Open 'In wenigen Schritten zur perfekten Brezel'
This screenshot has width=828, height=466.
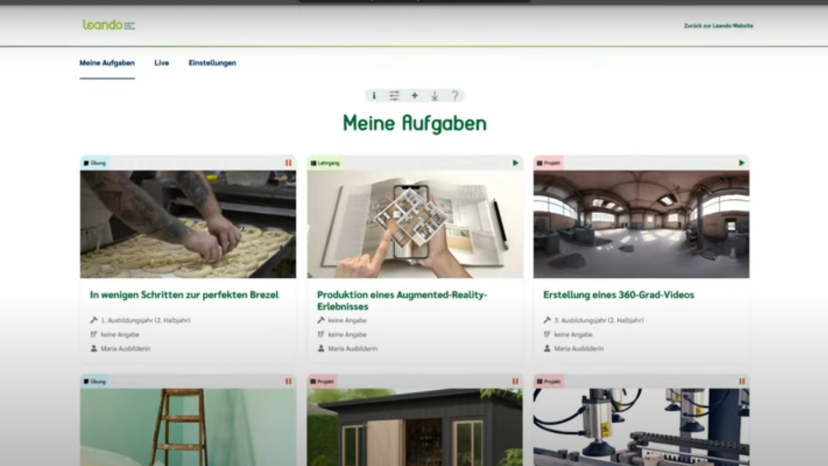click(x=184, y=295)
